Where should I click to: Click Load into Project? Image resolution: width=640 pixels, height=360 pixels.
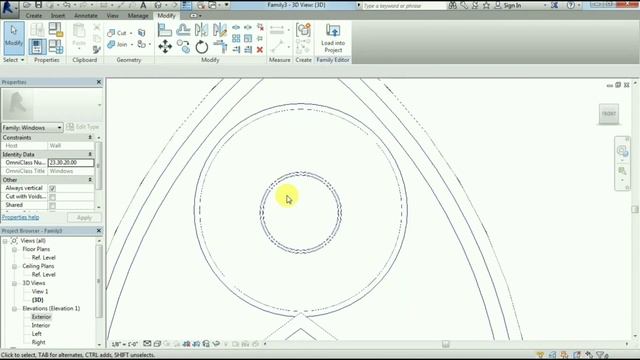point(333,38)
